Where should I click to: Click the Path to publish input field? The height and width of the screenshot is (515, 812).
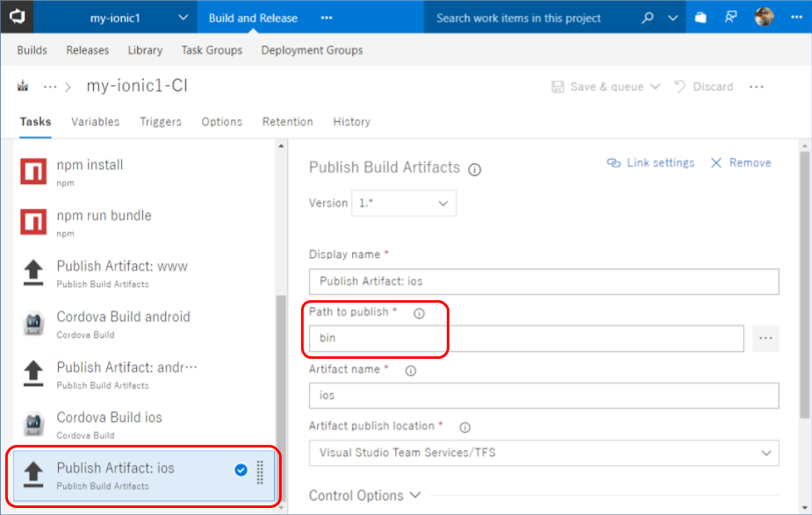526,339
